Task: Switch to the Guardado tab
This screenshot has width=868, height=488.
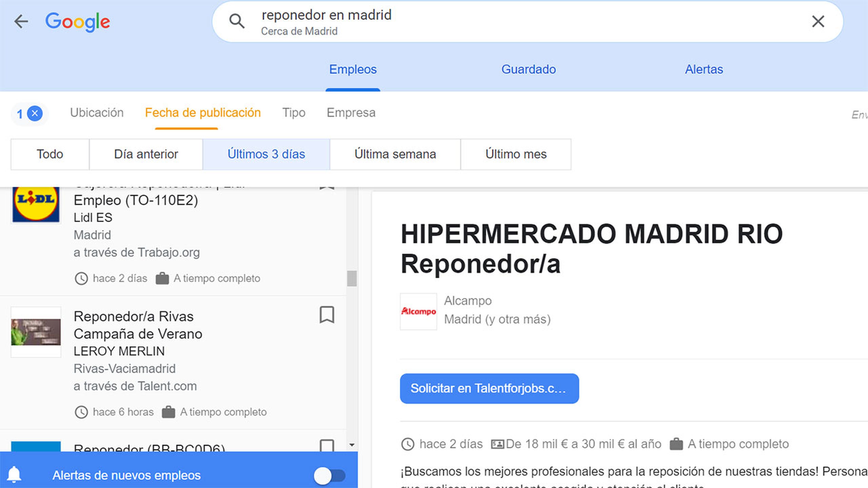Action: [528, 69]
